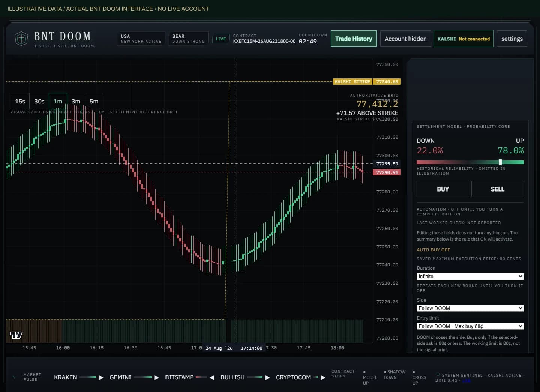
Task: Click the Last Worker Check status line
Action: pos(459,223)
